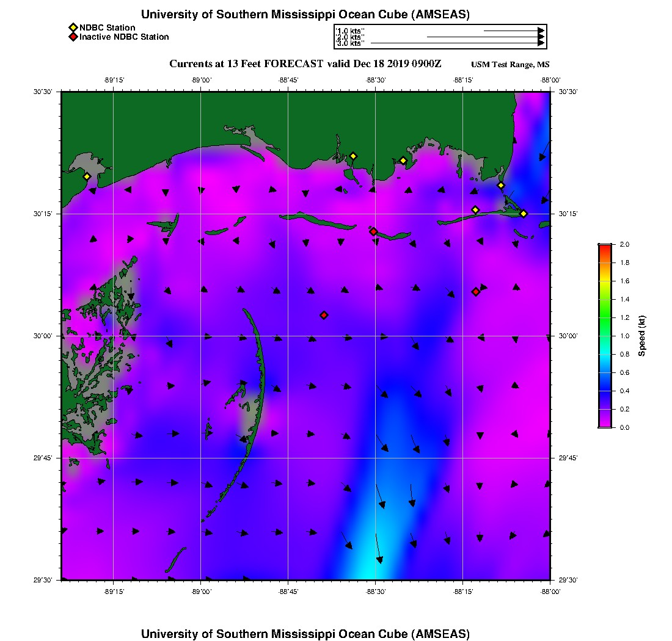Click the 2.0 kts scale arrow

point(486,37)
